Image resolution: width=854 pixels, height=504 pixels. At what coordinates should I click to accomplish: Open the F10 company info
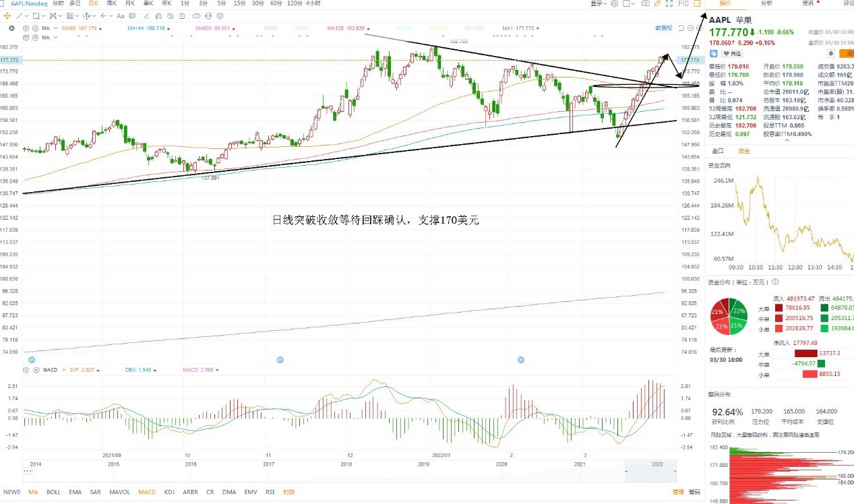pyautogui.click(x=683, y=3)
